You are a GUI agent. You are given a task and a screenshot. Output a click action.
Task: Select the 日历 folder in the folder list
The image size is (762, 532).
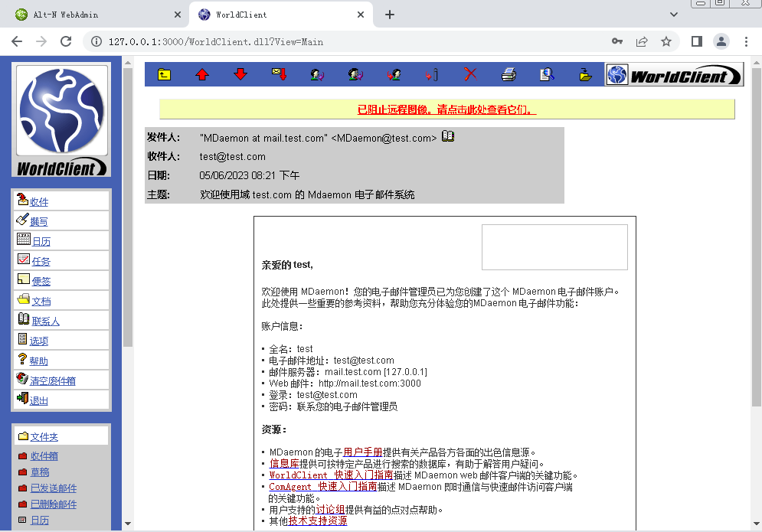(40, 521)
